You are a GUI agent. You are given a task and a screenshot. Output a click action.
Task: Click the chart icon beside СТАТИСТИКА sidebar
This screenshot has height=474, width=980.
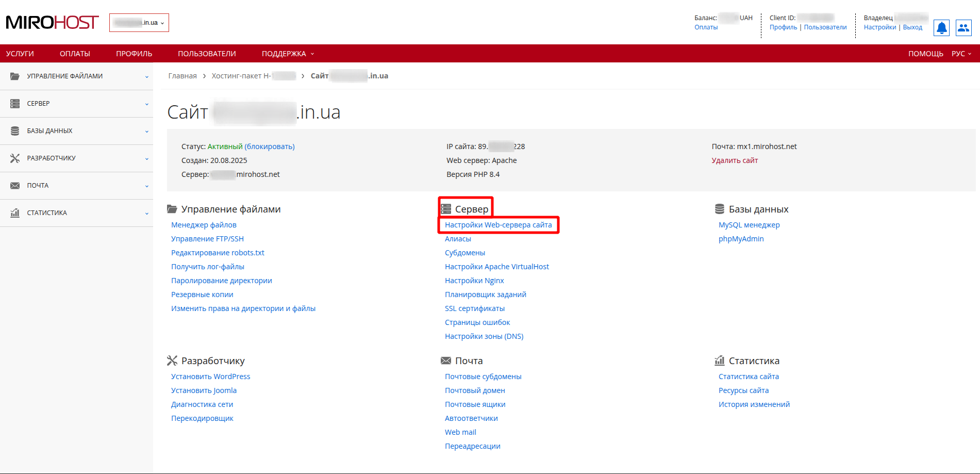(15, 213)
